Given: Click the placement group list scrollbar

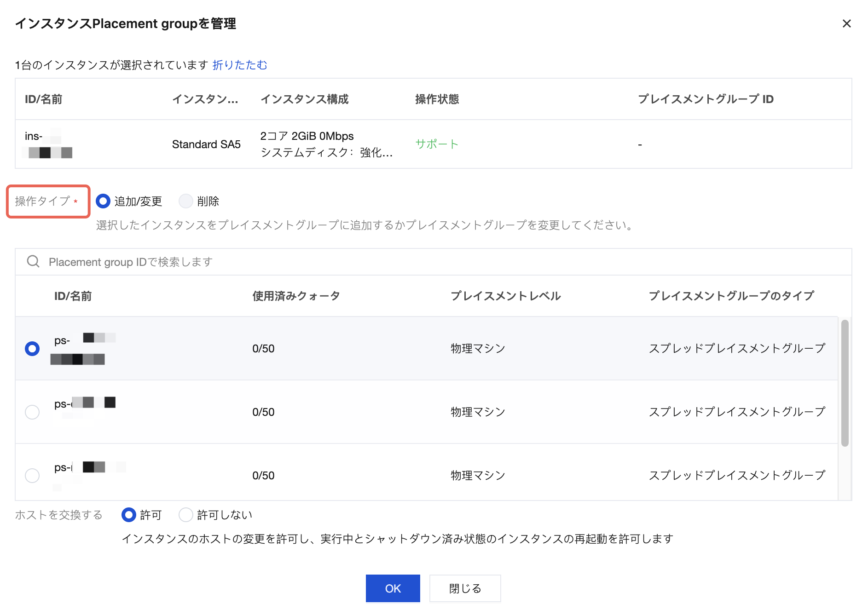Looking at the screenshot, I should coord(845,383).
